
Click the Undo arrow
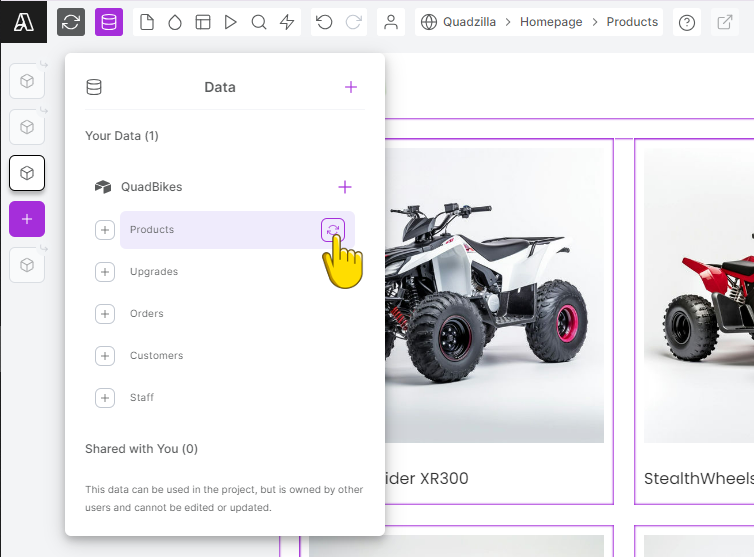(324, 22)
